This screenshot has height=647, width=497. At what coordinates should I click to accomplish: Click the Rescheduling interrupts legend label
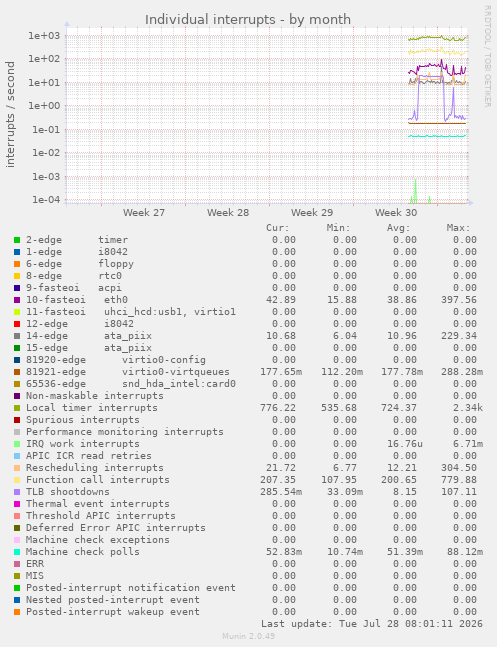click(95, 468)
